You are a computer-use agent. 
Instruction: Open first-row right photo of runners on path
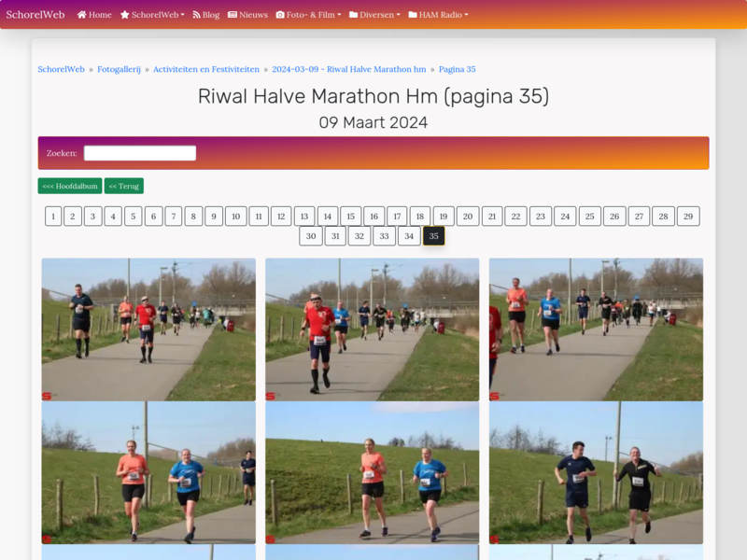596,329
